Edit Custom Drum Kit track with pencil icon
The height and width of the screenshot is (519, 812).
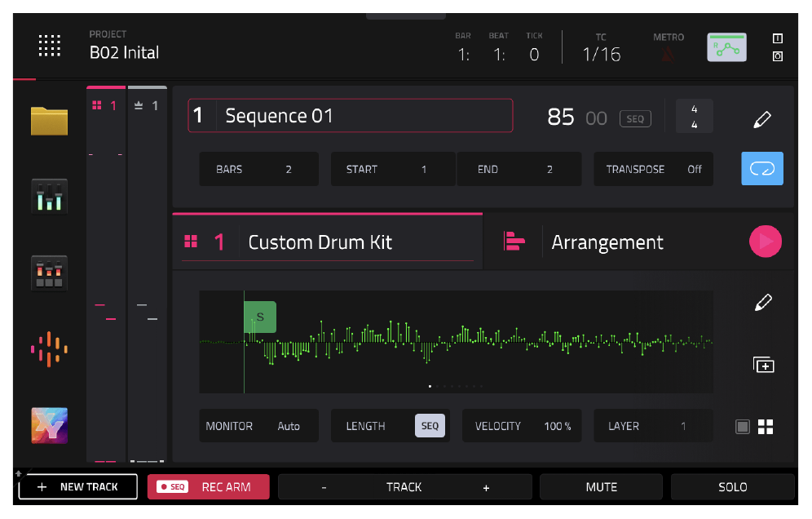point(763,302)
